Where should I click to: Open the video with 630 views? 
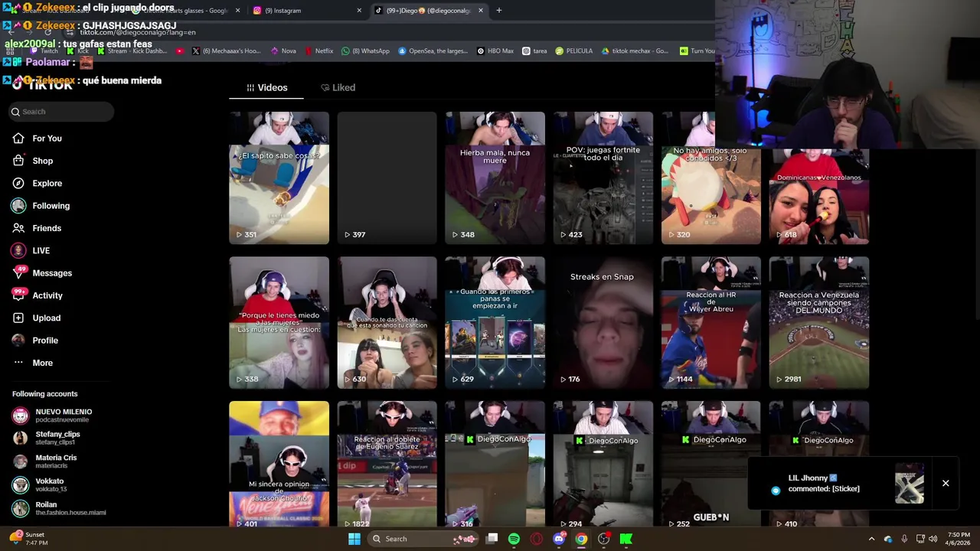[x=387, y=323]
